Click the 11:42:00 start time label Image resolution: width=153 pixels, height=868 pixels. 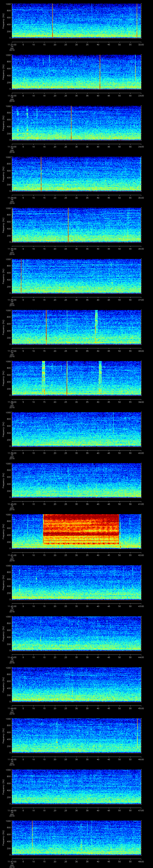(12, 606)
